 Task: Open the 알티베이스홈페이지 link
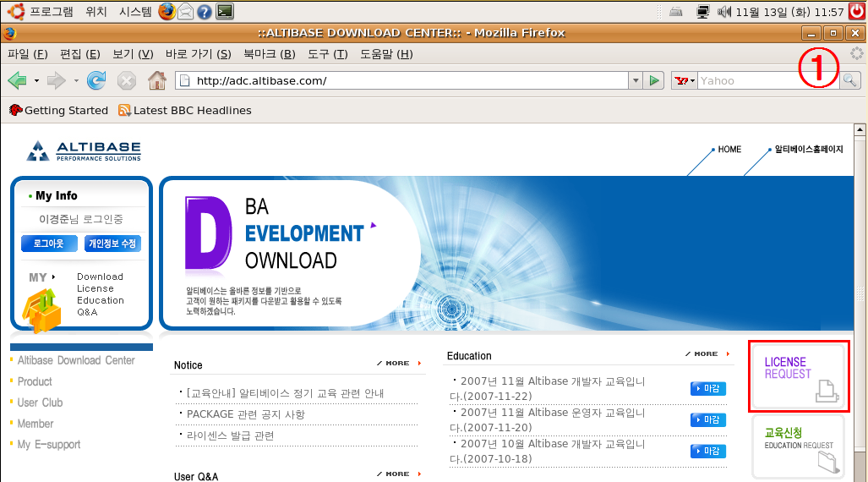[809, 149]
